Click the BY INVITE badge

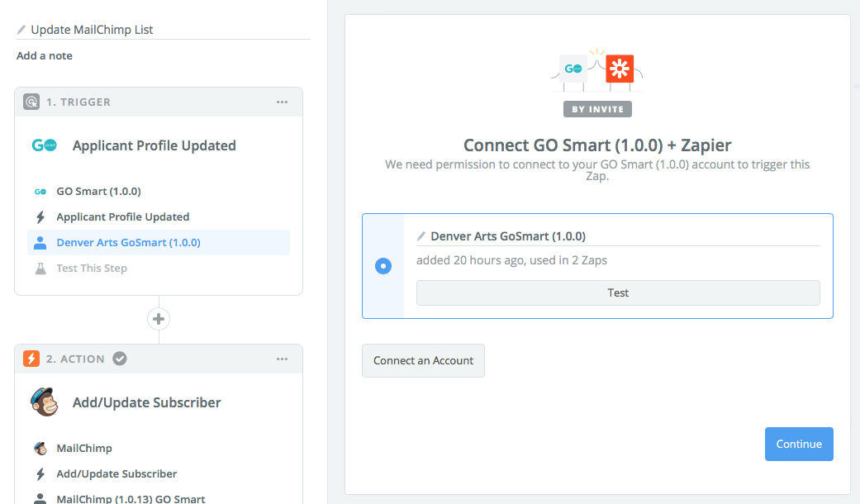pos(597,109)
